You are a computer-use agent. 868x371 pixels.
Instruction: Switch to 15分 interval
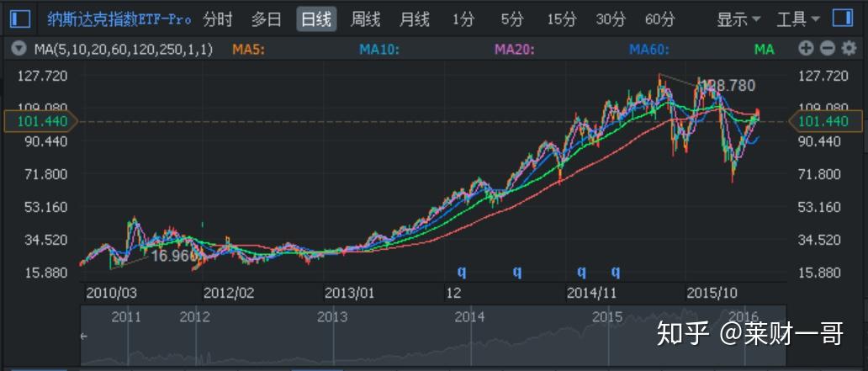[561, 20]
